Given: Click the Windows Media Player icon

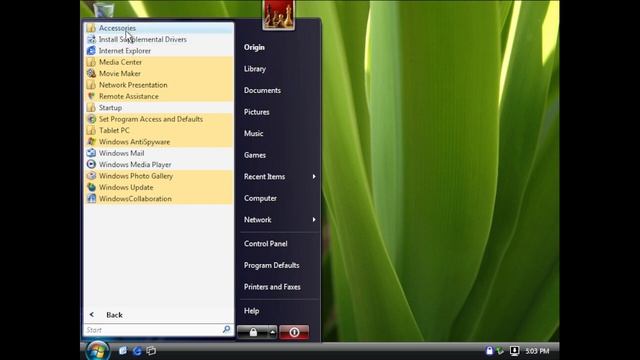Looking at the screenshot, I should click(91, 165).
